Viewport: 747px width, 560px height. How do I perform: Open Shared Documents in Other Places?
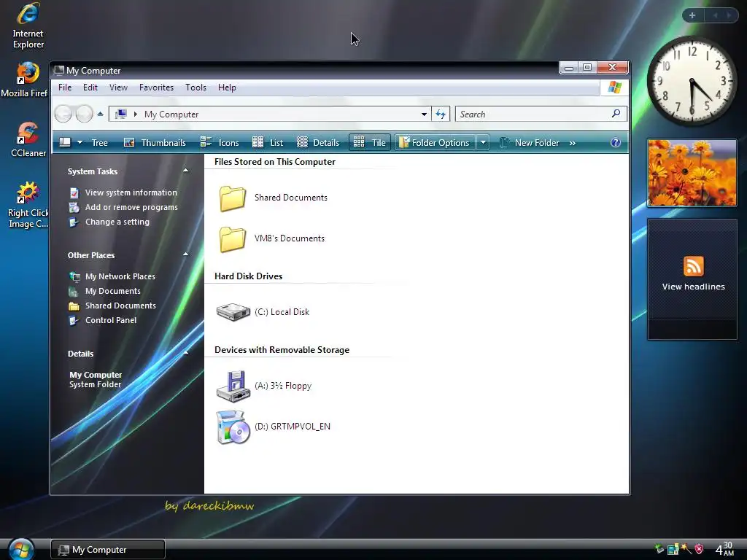pos(120,306)
